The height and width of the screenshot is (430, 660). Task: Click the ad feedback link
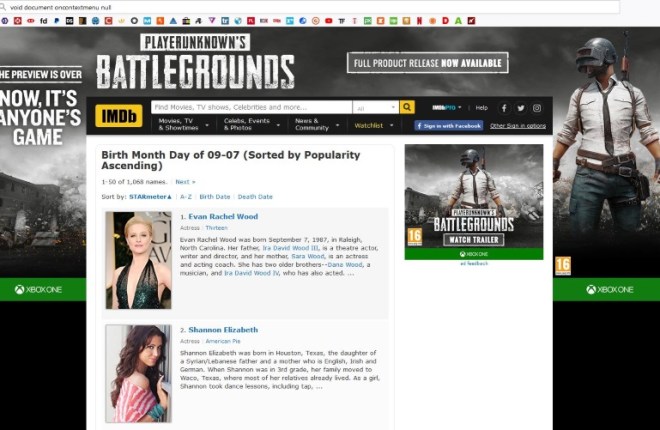click(474, 263)
